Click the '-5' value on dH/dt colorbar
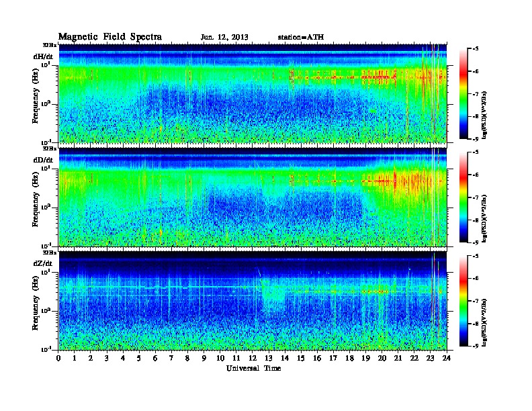 click(x=476, y=49)
